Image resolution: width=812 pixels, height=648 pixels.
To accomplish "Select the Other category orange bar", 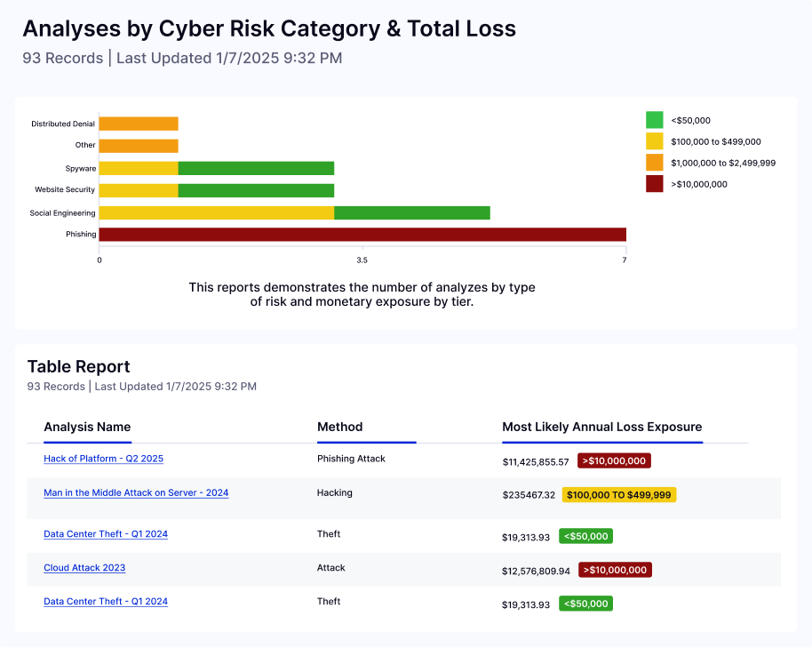I will pos(139,146).
